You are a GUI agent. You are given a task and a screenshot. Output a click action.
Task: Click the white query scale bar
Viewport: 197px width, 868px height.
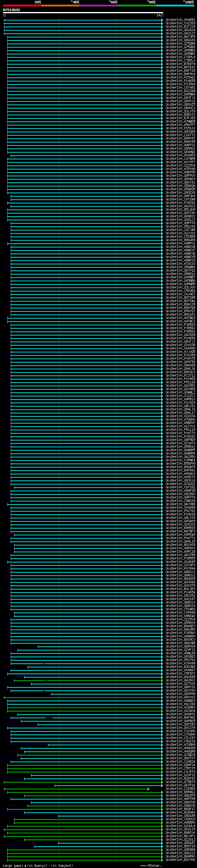(83, 13)
